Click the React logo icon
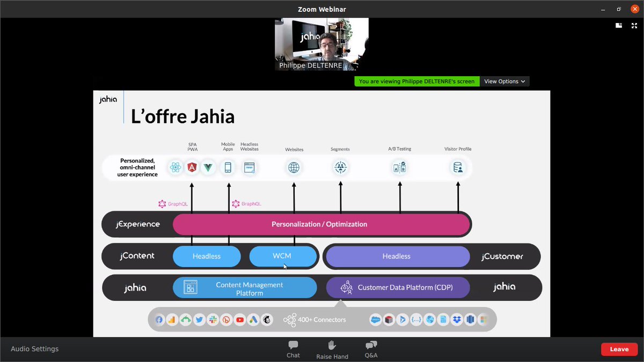Screen dimensions: 644x362 [x=175, y=168]
